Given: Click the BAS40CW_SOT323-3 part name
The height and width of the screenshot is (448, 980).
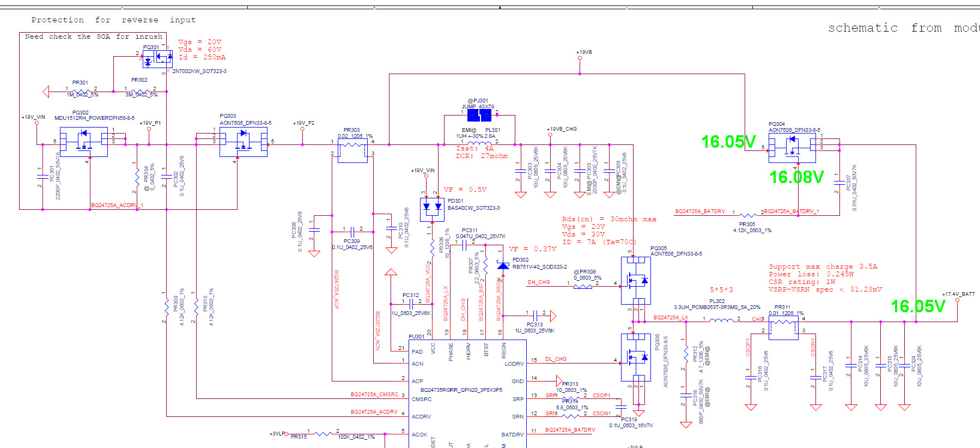Looking at the screenshot, I should (473, 208).
